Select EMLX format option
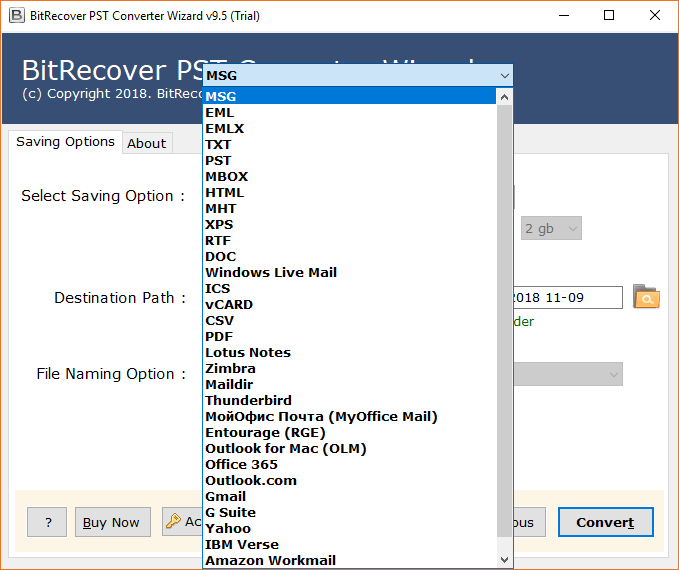This screenshot has width=679, height=570. (349, 128)
